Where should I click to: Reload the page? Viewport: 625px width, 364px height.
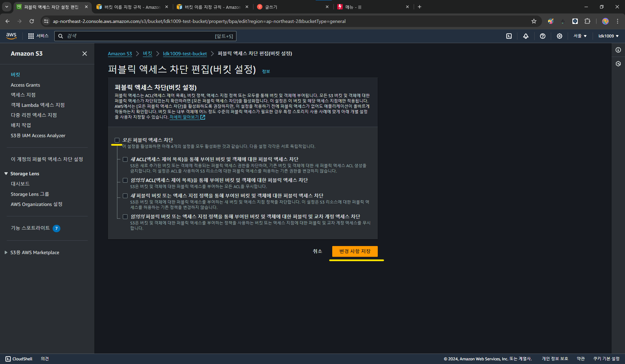click(32, 21)
